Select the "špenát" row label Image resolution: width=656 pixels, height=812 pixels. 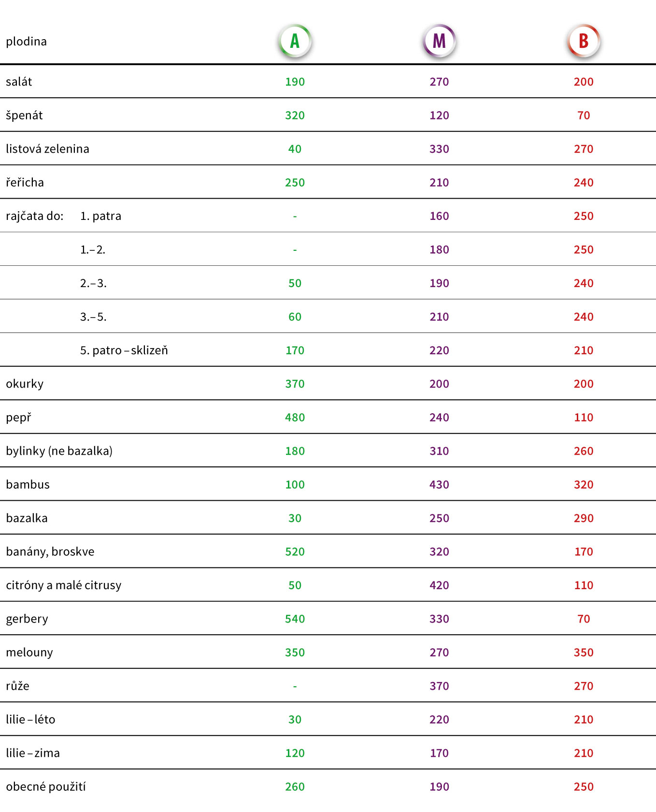(24, 116)
